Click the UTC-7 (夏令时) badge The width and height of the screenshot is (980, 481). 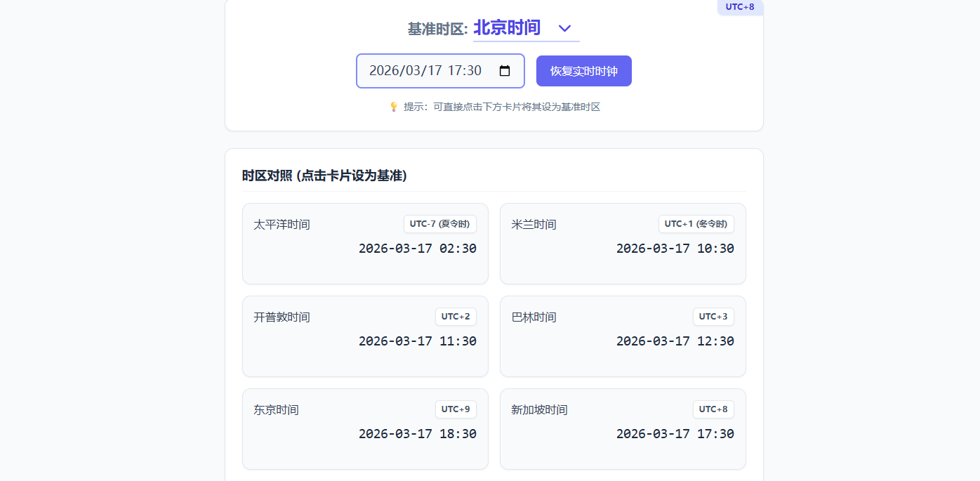click(x=439, y=224)
